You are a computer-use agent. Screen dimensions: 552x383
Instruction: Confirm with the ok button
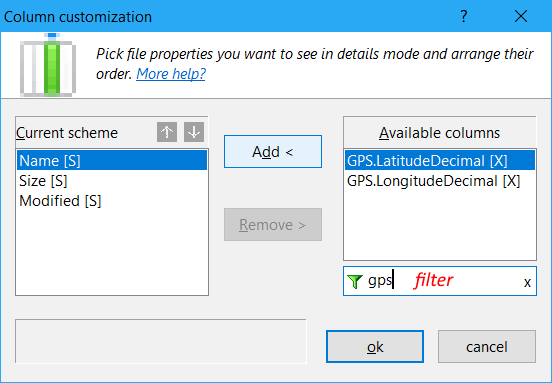pos(375,346)
